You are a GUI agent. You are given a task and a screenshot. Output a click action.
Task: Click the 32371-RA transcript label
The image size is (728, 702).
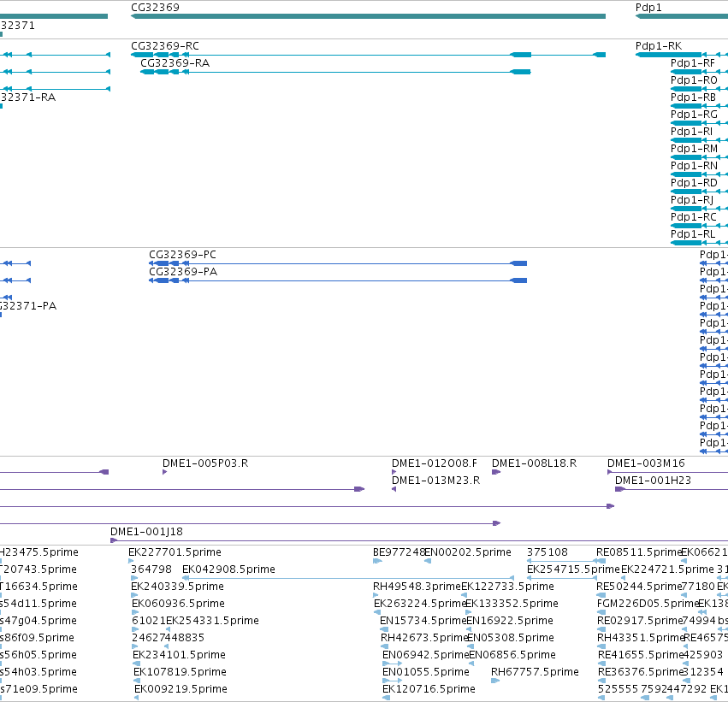[28, 97]
